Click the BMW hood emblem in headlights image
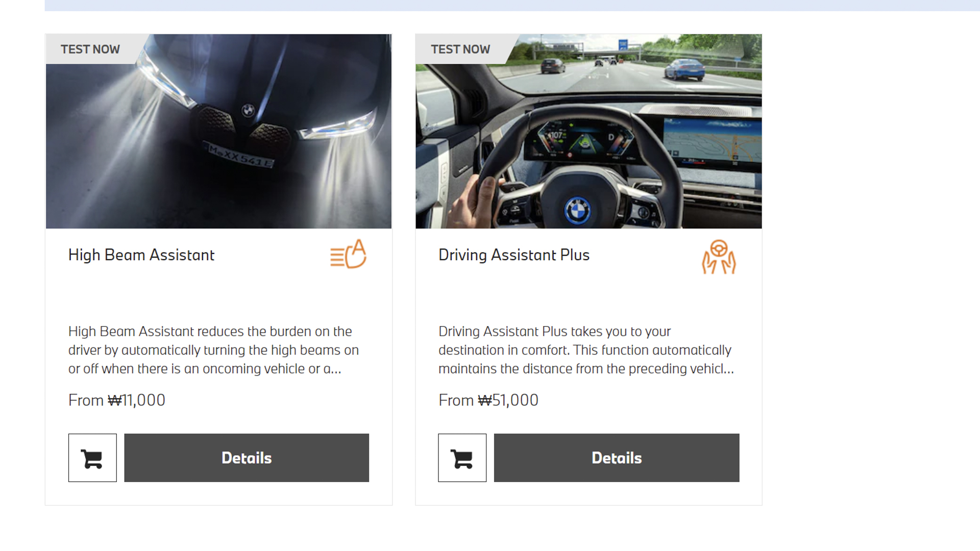 pos(248,110)
